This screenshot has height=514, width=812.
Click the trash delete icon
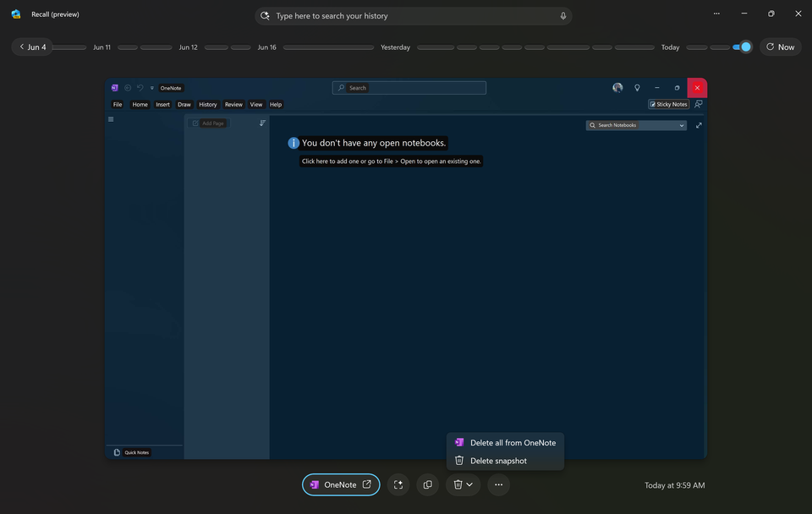[x=458, y=484]
